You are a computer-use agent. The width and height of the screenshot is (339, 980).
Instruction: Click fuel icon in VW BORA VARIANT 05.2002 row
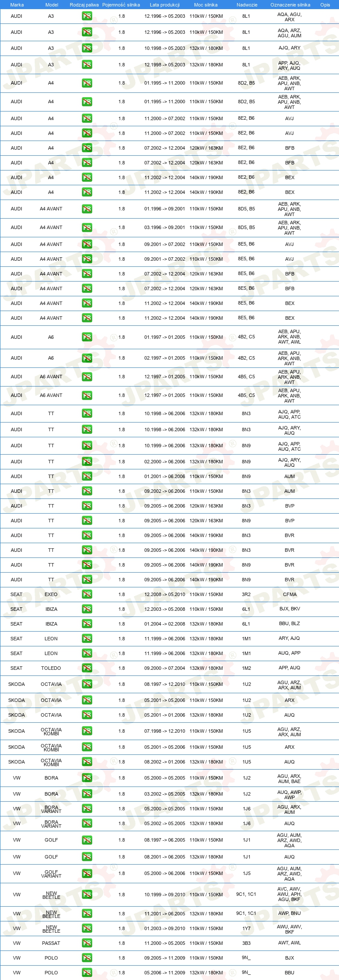(x=87, y=823)
